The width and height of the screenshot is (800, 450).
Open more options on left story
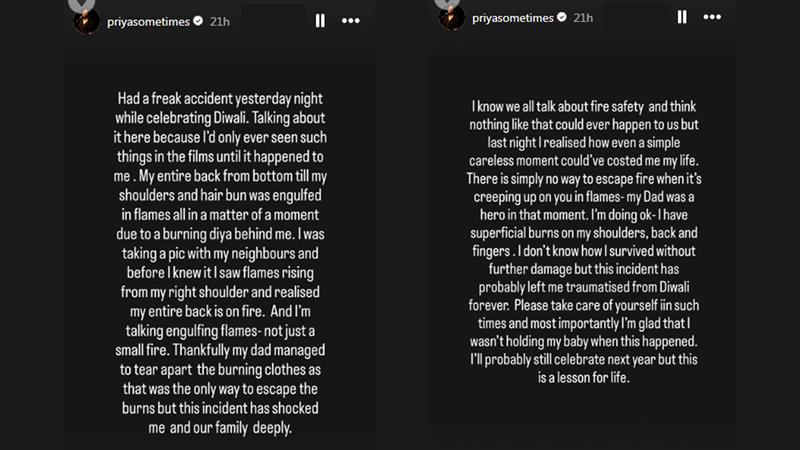point(350,20)
